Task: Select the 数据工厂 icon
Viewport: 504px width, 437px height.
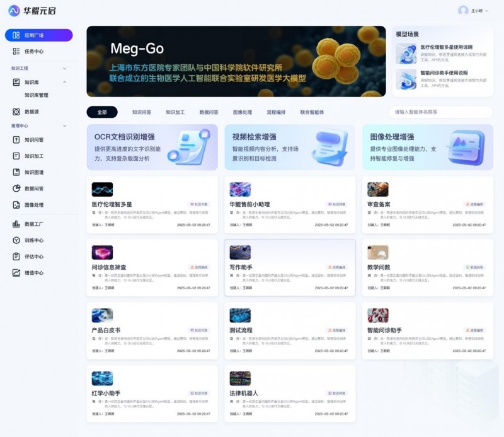Action: [x=17, y=224]
